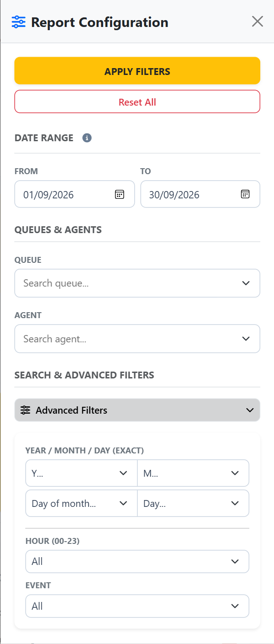This screenshot has width=274, height=644.
Task: Click the TO date field 30/09/2026
Action: (200, 194)
